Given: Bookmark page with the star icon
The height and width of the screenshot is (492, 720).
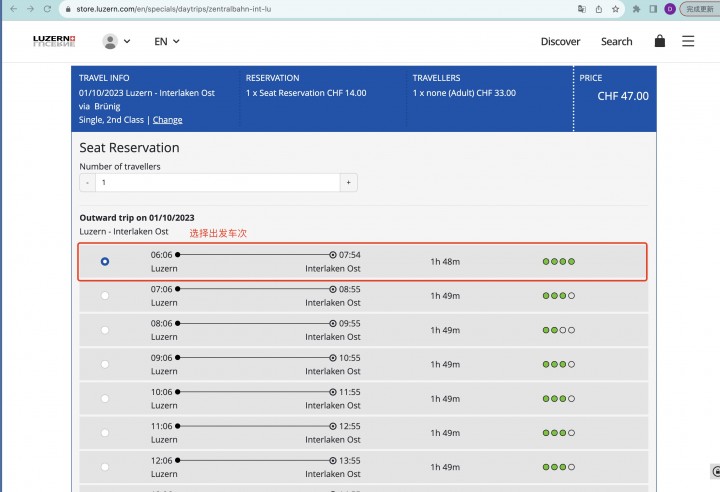Looking at the screenshot, I should click(615, 9).
